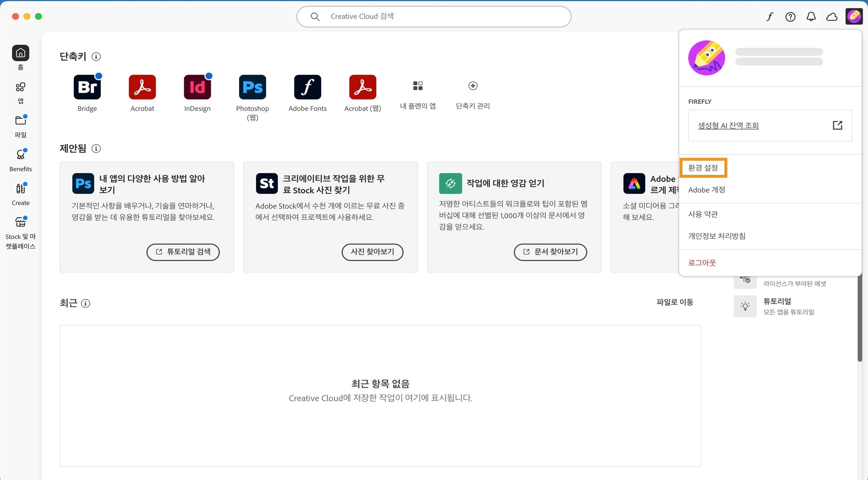Launch Acrobat from the shortcuts row

[142, 87]
